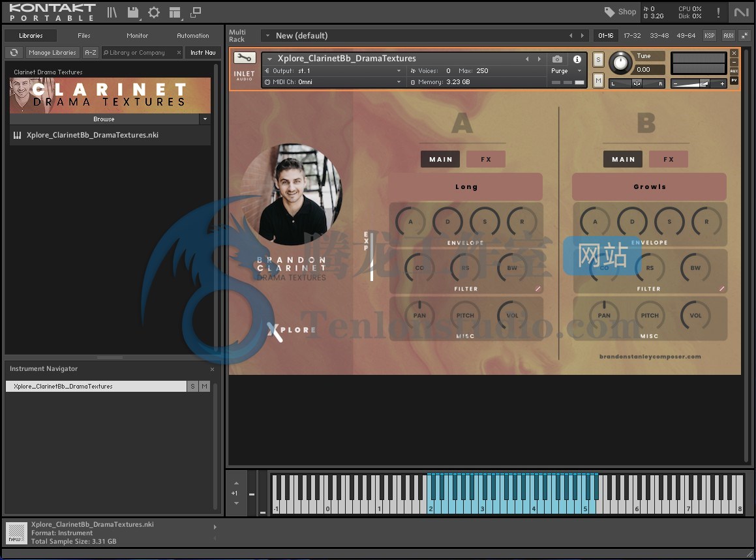Screen dimensions: 756x560
Task: Solo the instrument with S button
Action: (x=598, y=60)
